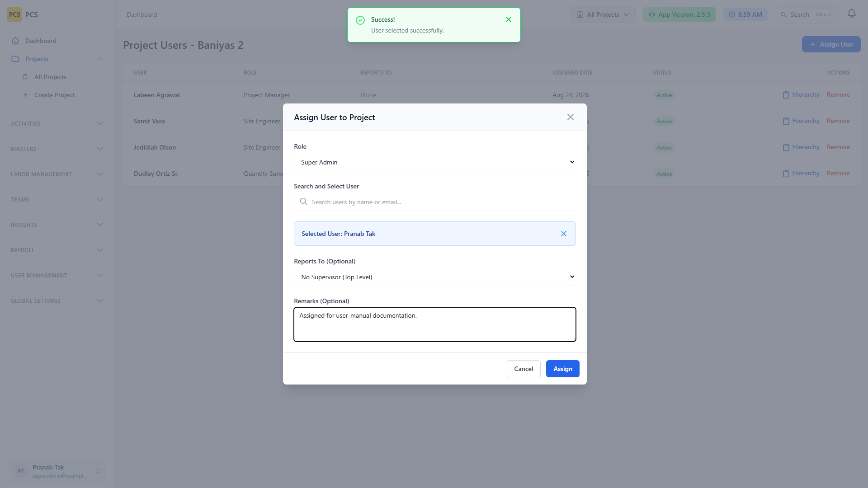Expand the Payroll sidebar section
The height and width of the screenshot is (488, 868).
57,250
